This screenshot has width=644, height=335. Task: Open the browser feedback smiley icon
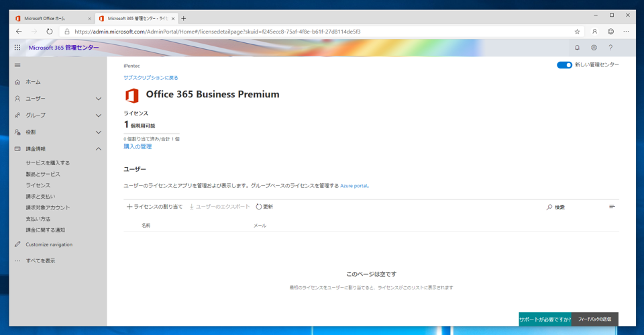(x=610, y=32)
